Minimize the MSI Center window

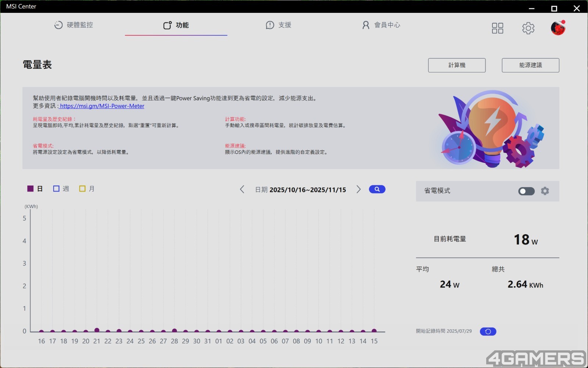click(531, 8)
